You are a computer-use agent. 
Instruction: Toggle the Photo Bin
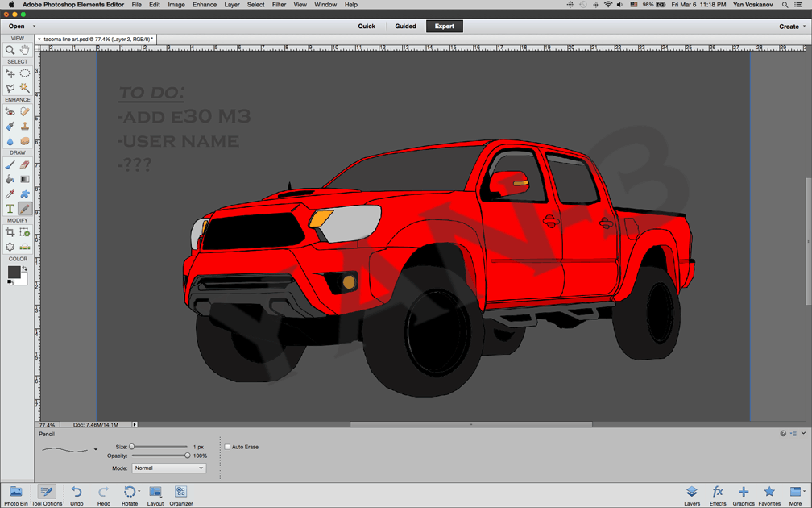pos(16,495)
